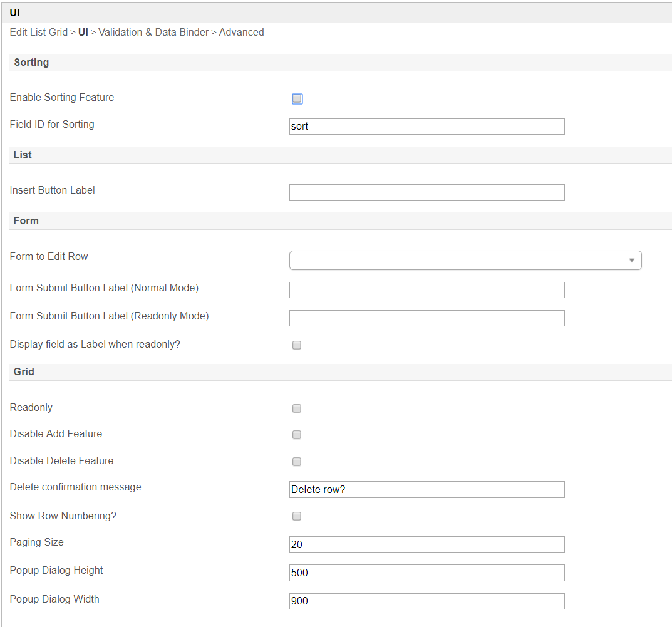Tick the Disable Add Feature checkbox

point(297,435)
